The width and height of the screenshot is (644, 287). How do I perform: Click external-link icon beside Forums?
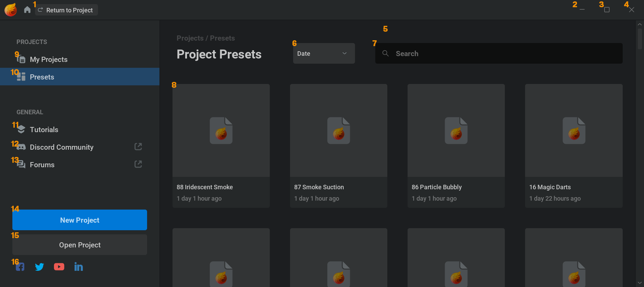click(138, 164)
